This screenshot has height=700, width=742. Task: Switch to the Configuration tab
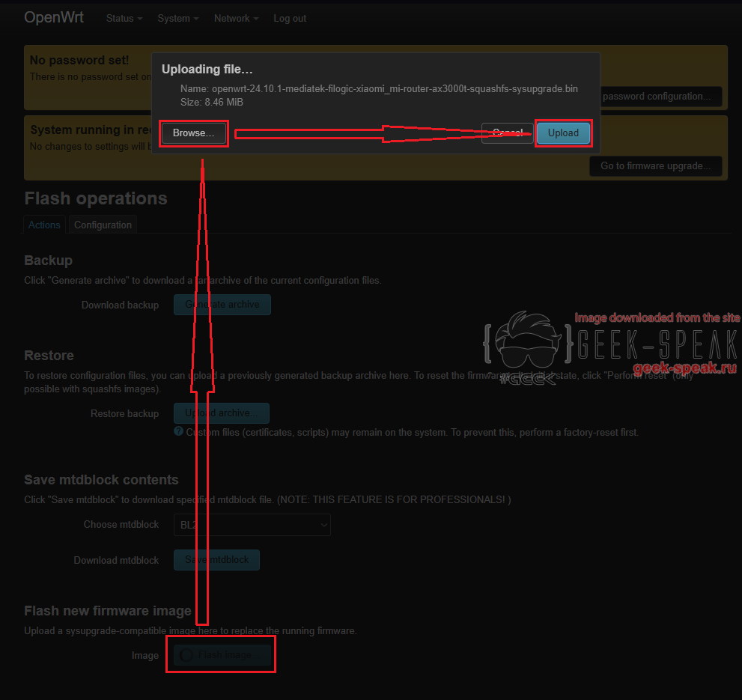103,225
